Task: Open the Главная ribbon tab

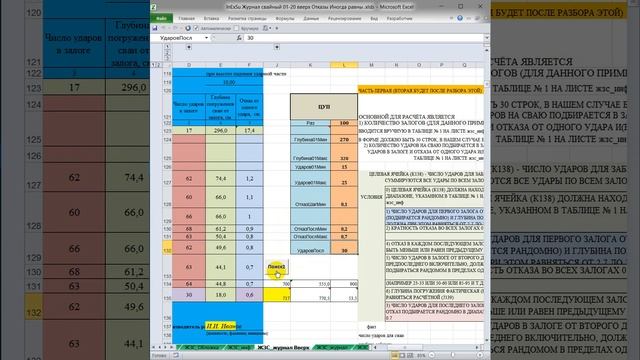Action: coord(187,18)
